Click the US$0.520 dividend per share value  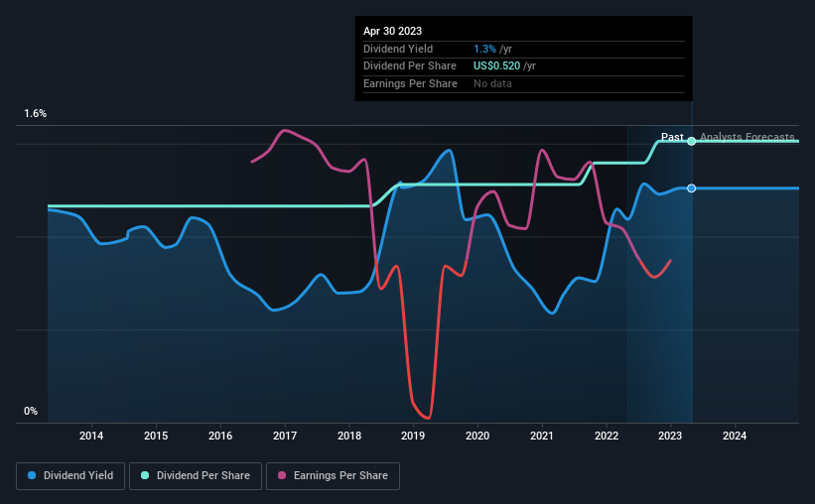point(496,66)
